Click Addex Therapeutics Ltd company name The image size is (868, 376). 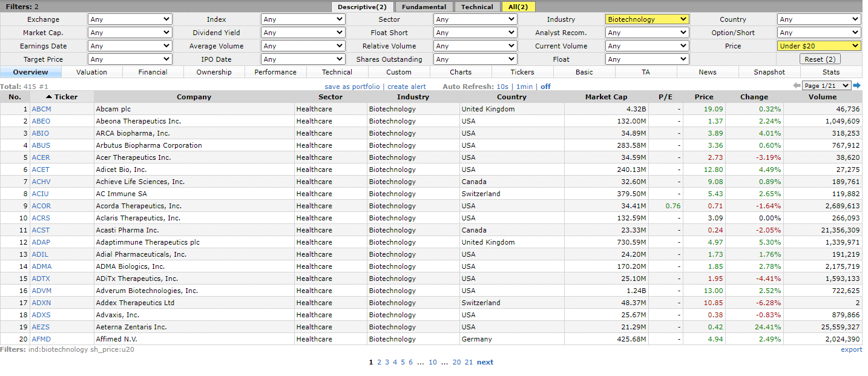click(x=135, y=303)
